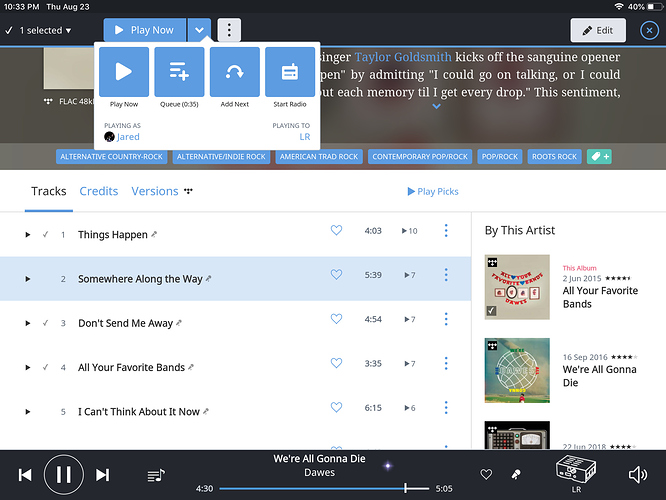
Task: Show lyrics via the microphone icon
Action: coord(516,474)
